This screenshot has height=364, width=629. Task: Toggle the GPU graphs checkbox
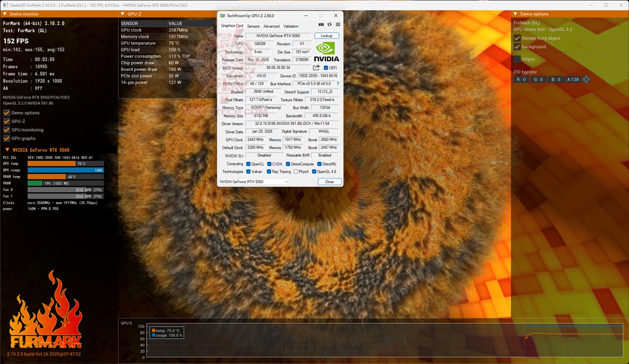pos(6,139)
